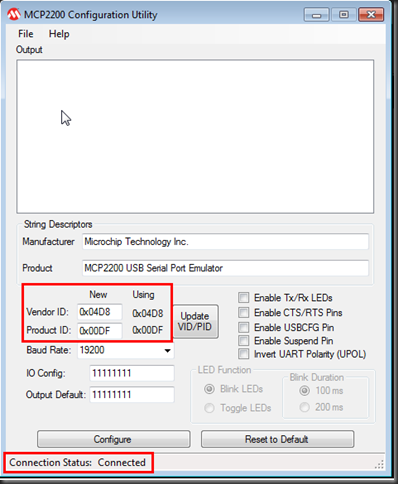
Task: Click Reset to Default button
Action: point(277,439)
